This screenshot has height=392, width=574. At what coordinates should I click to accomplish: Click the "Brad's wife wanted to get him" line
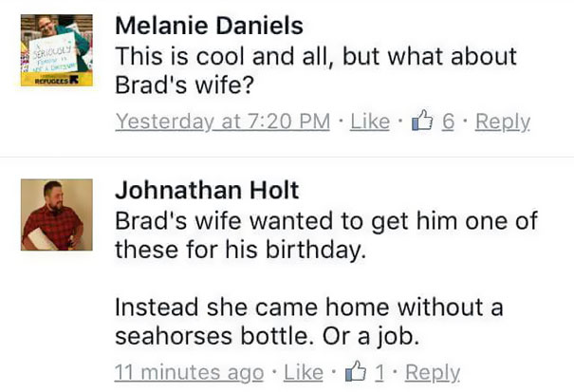tap(325, 221)
